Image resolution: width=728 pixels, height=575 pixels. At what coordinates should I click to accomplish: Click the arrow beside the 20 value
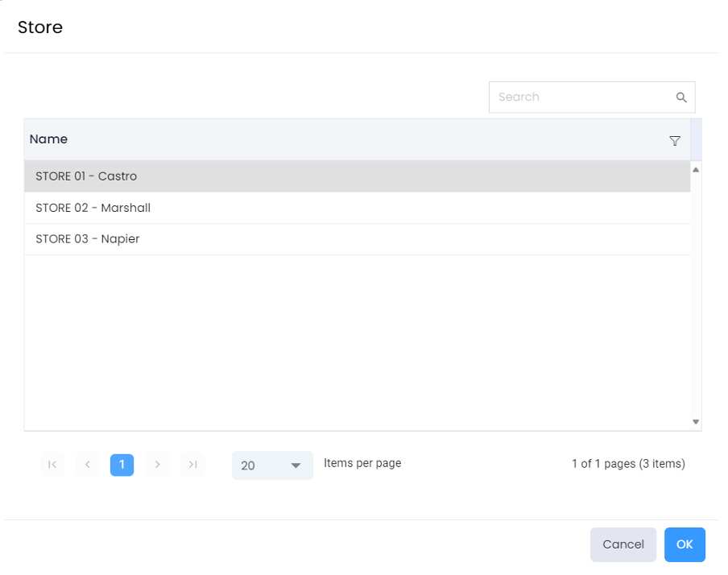click(296, 465)
